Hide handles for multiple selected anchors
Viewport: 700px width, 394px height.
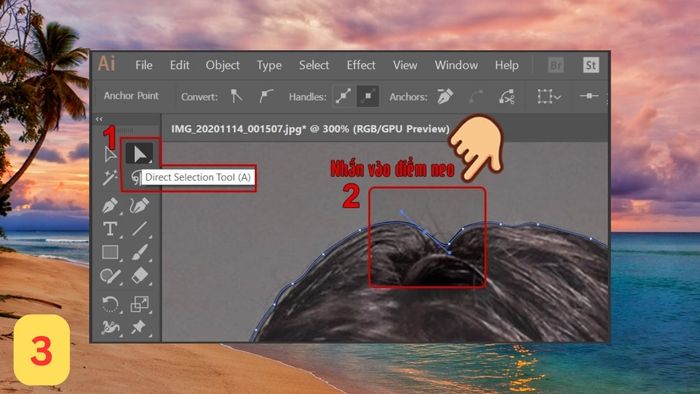click(x=368, y=96)
